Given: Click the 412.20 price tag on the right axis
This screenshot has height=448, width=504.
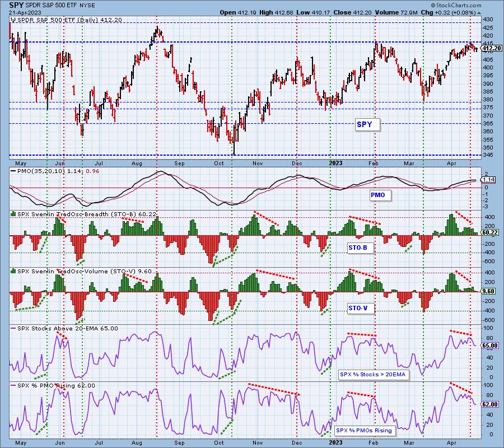Looking at the screenshot, I should click(492, 48).
